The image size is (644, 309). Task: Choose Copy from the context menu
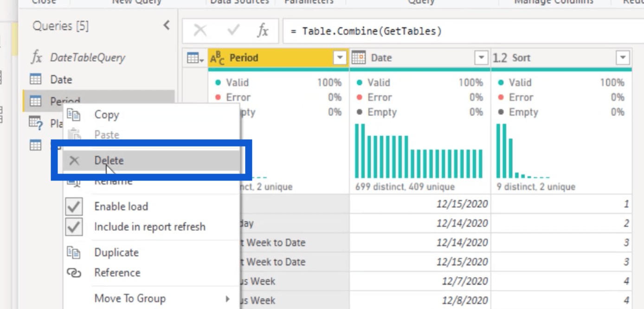point(107,115)
